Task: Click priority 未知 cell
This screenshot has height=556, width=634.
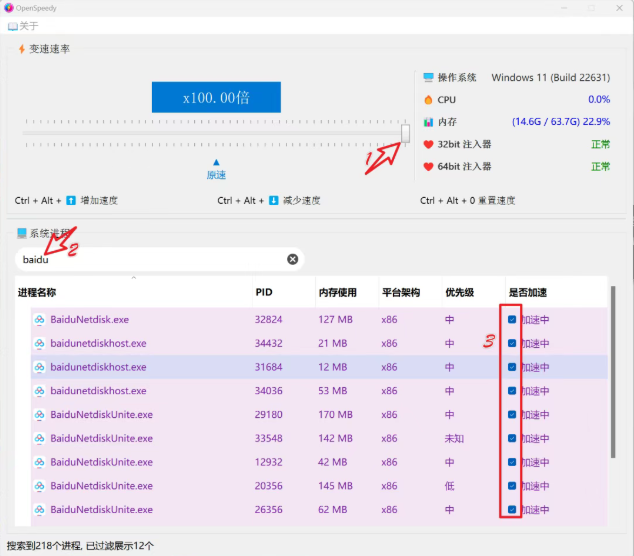Action: (454, 438)
